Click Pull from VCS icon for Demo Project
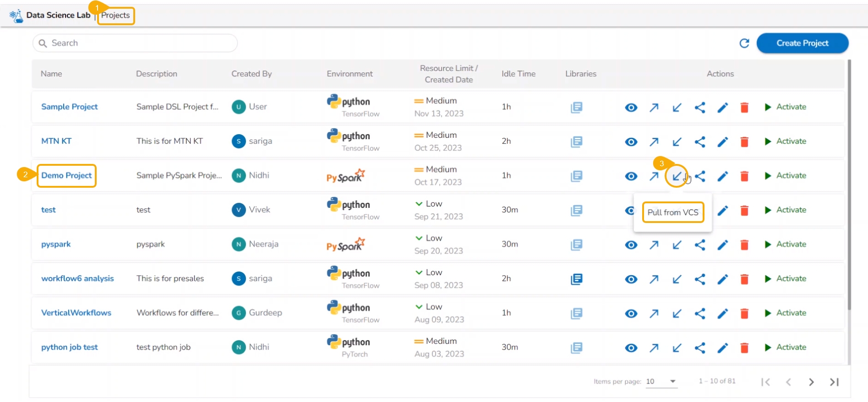The height and width of the screenshot is (402, 868). [x=677, y=176]
